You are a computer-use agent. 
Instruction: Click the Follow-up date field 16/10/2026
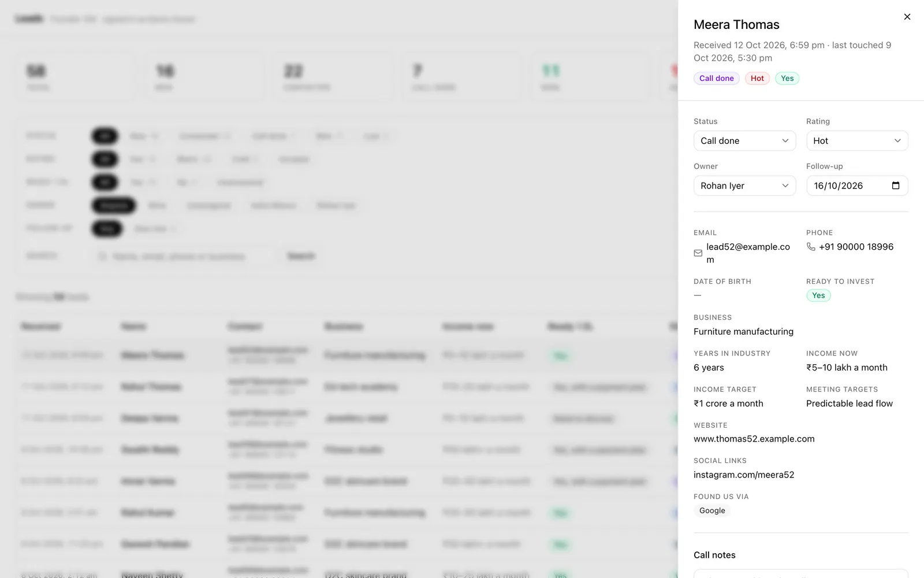857,186
